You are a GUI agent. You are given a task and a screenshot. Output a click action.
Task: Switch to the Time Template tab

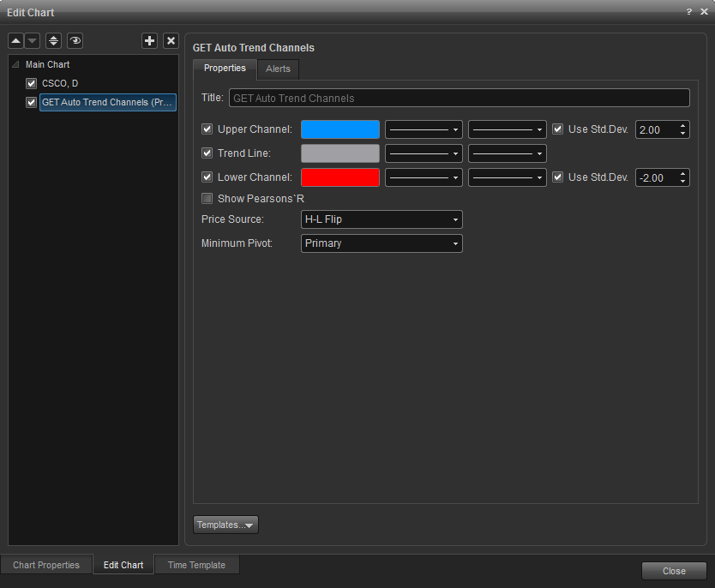[196, 565]
